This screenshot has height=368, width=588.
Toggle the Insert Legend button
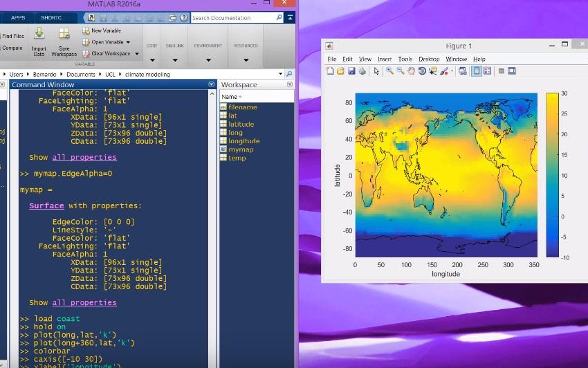[x=487, y=71]
